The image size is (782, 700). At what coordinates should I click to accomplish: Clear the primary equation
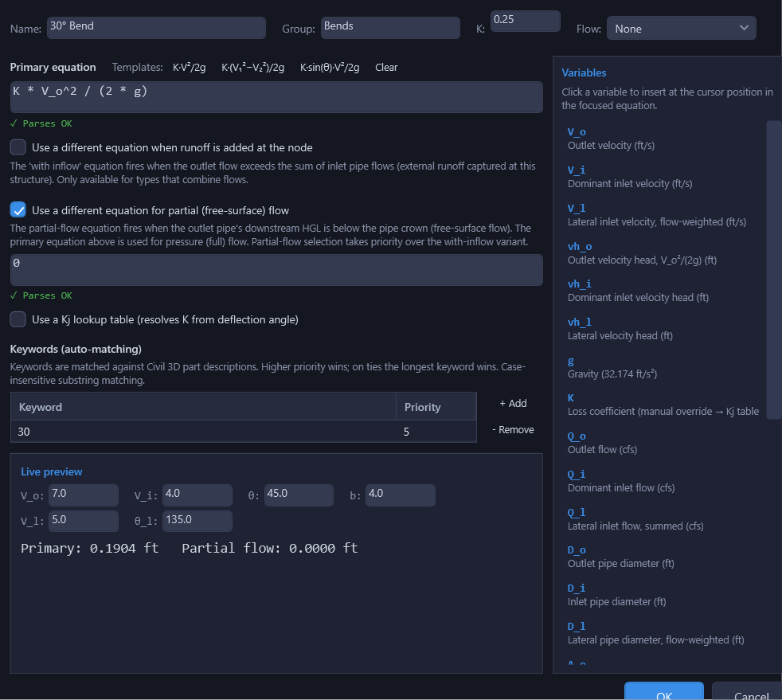[x=386, y=68]
